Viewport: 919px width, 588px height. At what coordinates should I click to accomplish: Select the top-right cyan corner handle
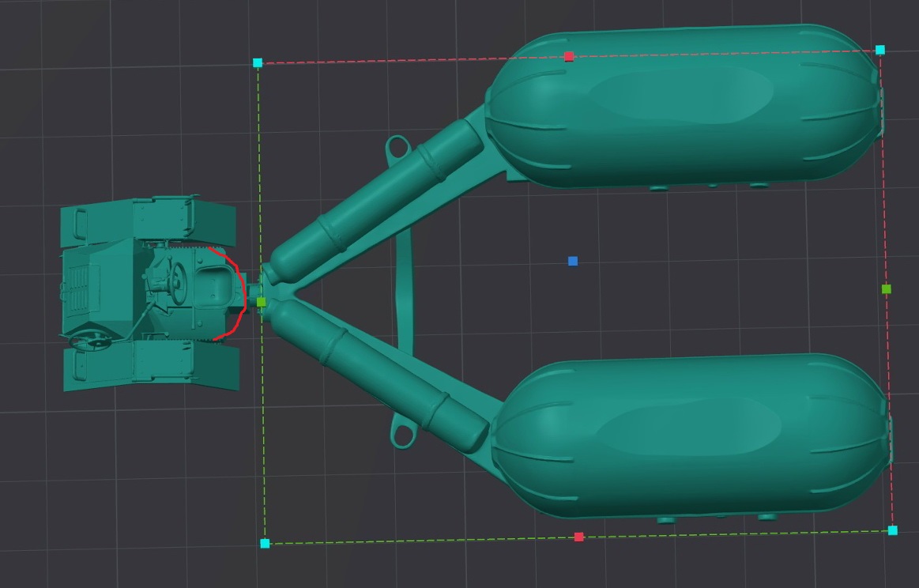[x=880, y=50]
